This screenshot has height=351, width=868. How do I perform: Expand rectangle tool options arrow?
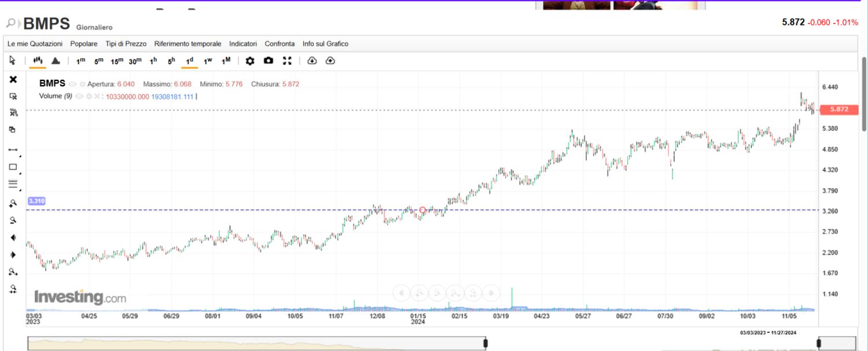[20, 172]
